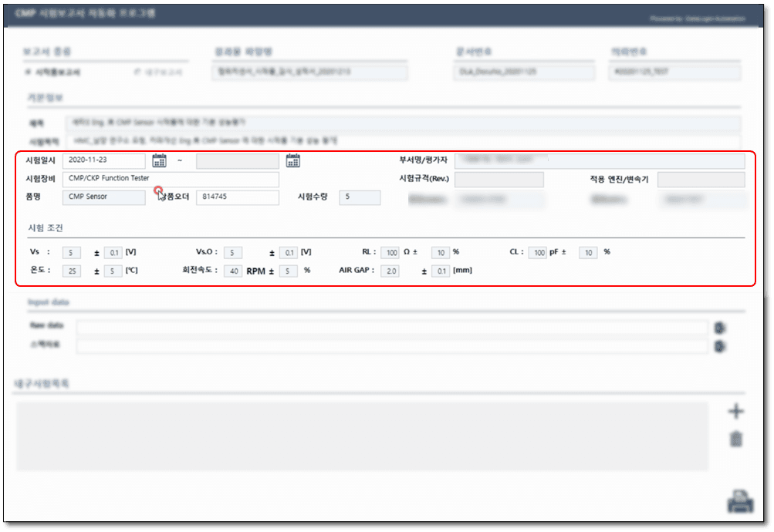774x532 pixels.
Task: Edit the product name field CMP Sensor
Action: 103,197
